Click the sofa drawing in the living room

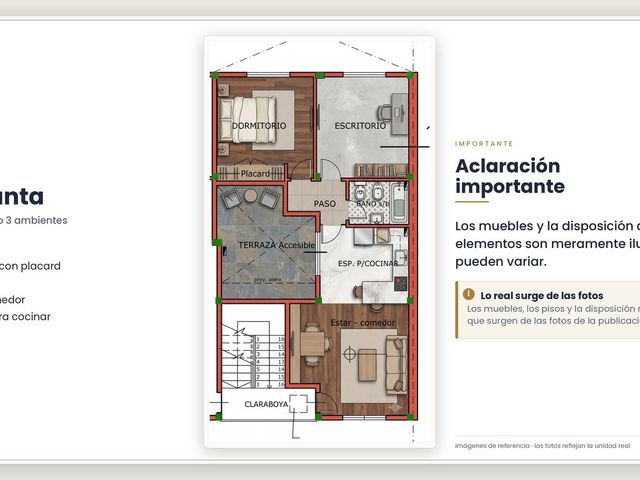click(x=396, y=365)
